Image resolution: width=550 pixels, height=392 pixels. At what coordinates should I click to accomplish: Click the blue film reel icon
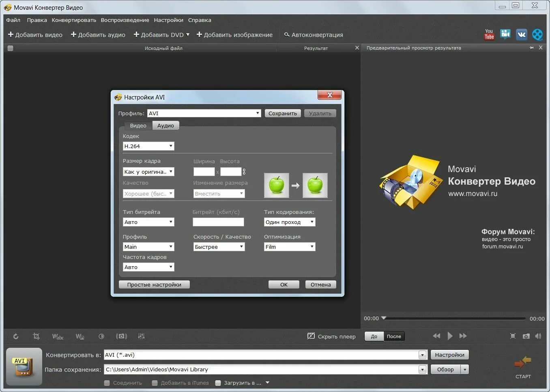pyautogui.click(x=537, y=34)
